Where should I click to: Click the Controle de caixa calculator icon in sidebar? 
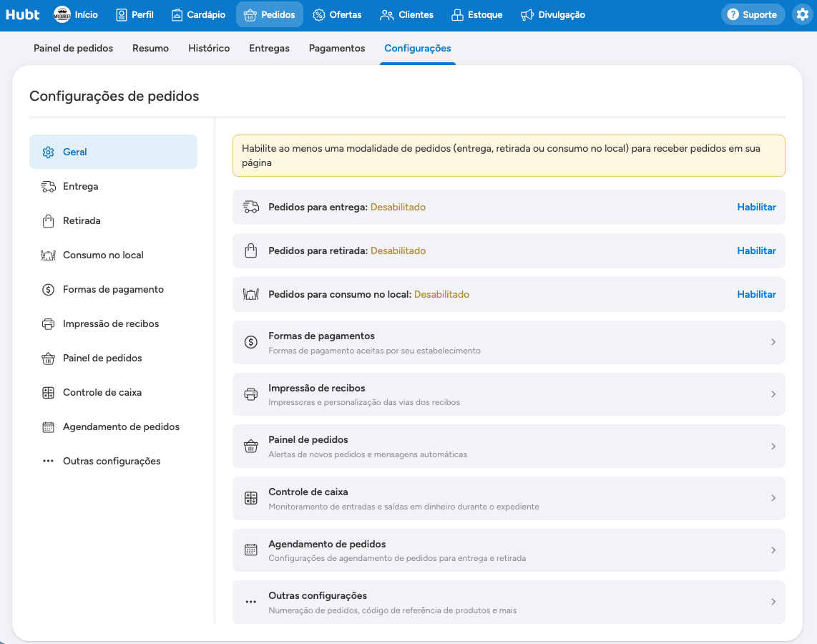point(49,393)
